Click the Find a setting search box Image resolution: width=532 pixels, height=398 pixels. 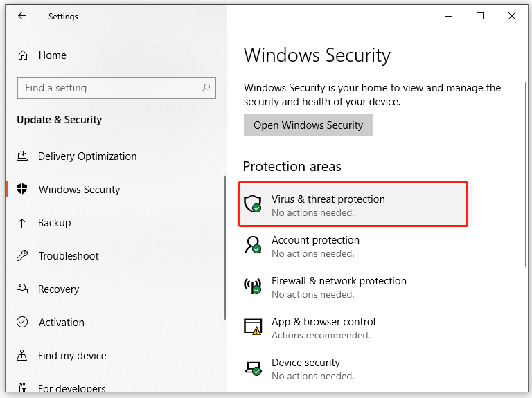(111, 88)
